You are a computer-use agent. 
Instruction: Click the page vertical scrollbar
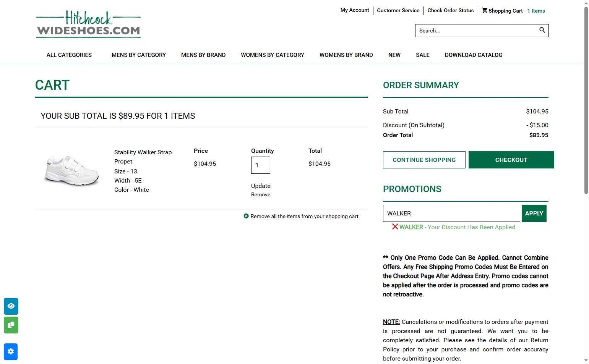586,101
